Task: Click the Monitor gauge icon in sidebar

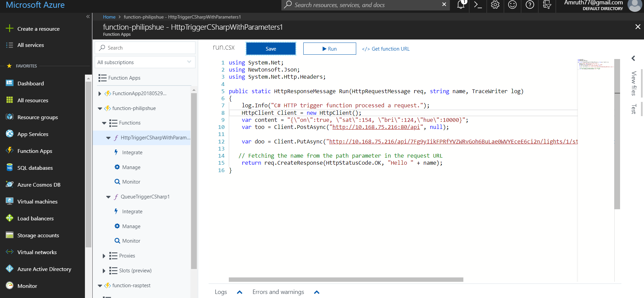Action: pyautogui.click(x=9, y=286)
